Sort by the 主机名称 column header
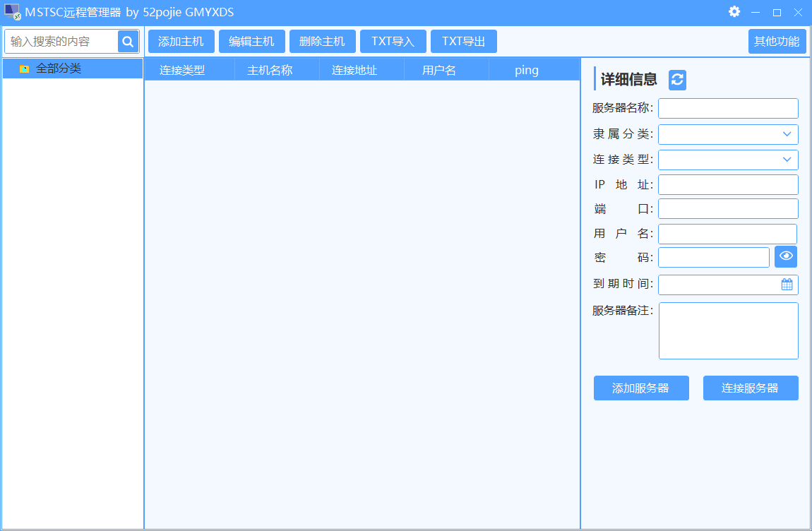The image size is (812, 531). (x=277, y=70)
